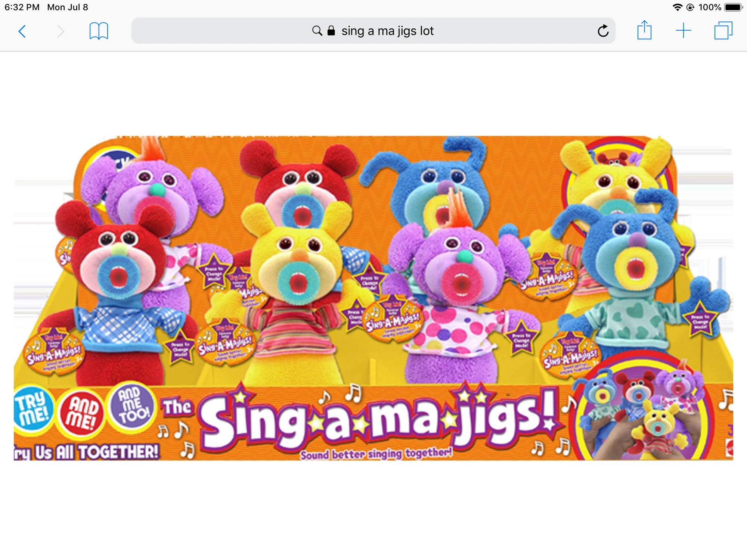The width and height of the screenshot is (747, 560).
Task: Navigate back to the previous page
Action: click(x=22, y=31)
